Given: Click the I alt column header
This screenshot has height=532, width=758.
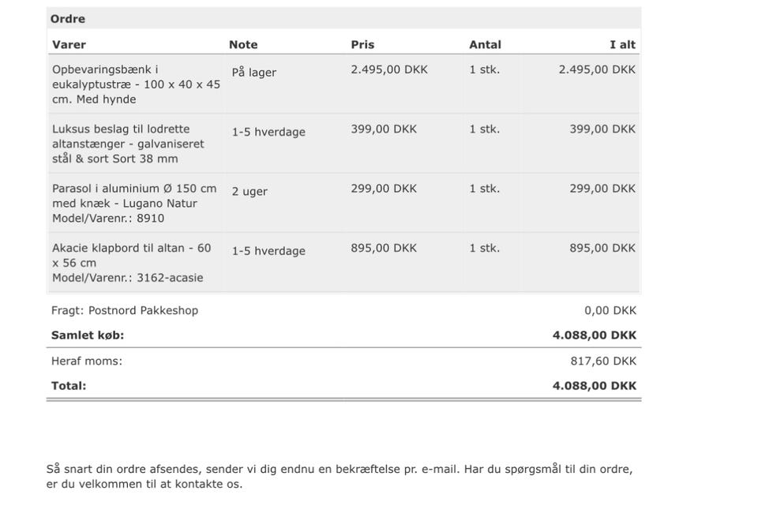Looking at the screenshot, I should [622, 45].
